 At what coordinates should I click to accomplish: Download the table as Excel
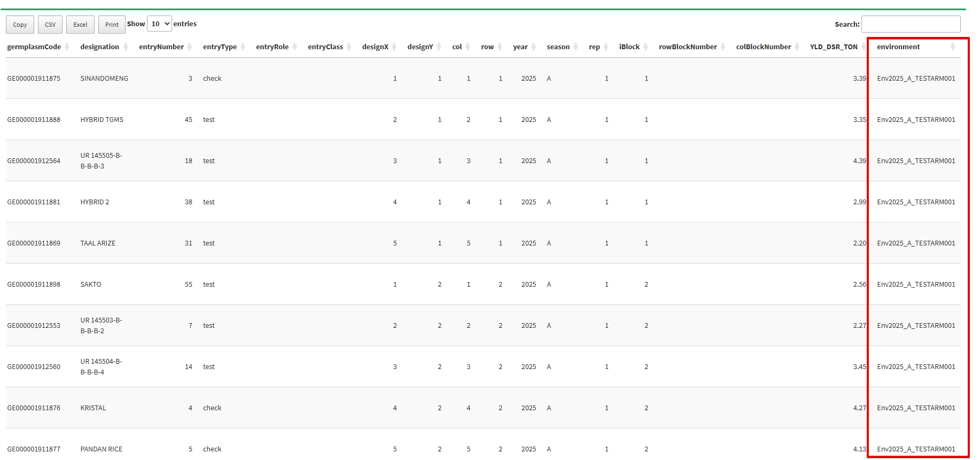pyautogui.click(x=80, y=25)
